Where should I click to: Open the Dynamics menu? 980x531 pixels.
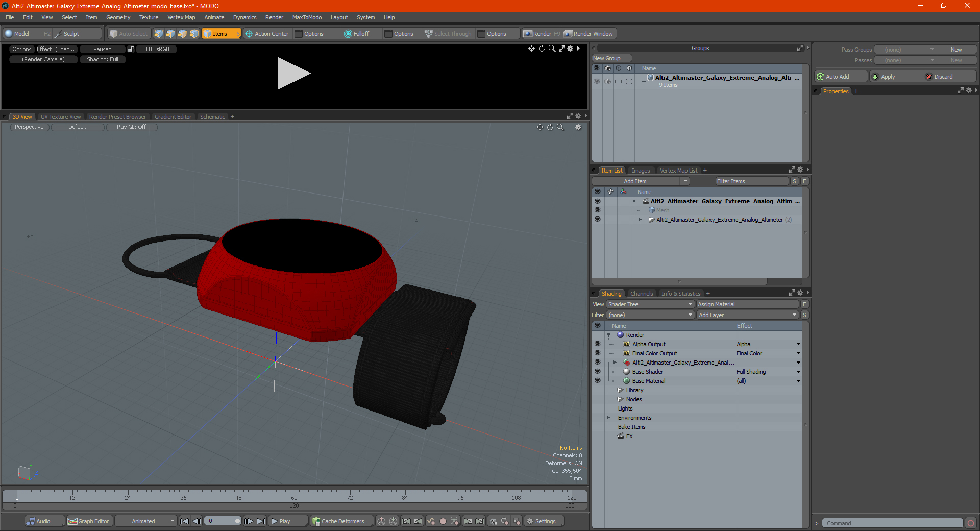(x=244, y=17)
